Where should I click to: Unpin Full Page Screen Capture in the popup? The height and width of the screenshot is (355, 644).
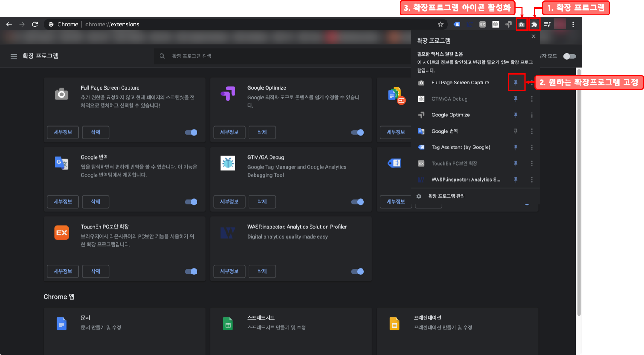(x=516, y=83)
